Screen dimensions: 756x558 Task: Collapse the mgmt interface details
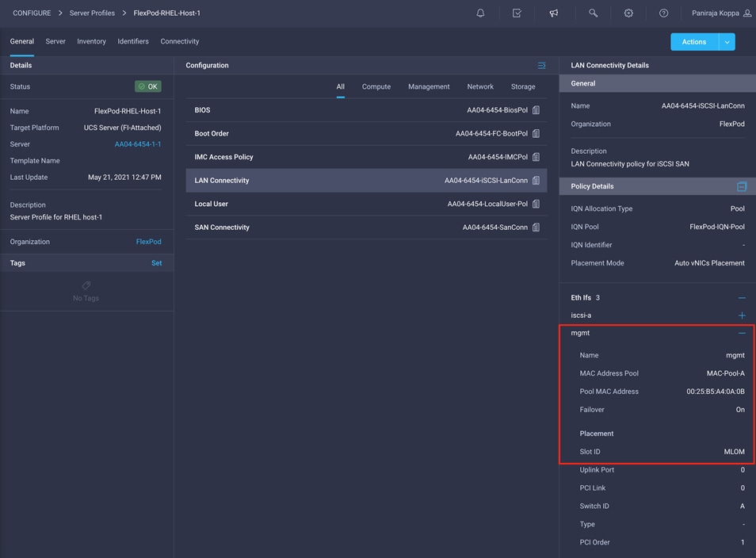click(x=742, y=333)
